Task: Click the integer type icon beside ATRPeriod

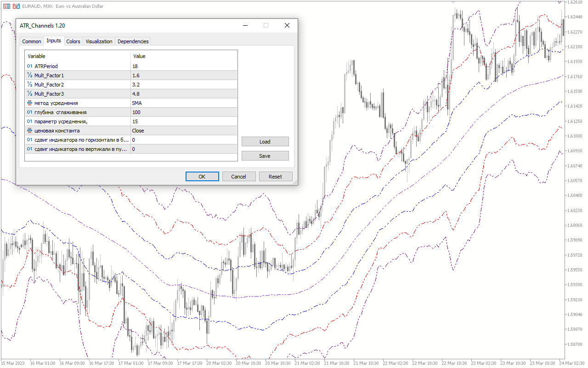Action: pyautogui.click(x=29, y=66)
